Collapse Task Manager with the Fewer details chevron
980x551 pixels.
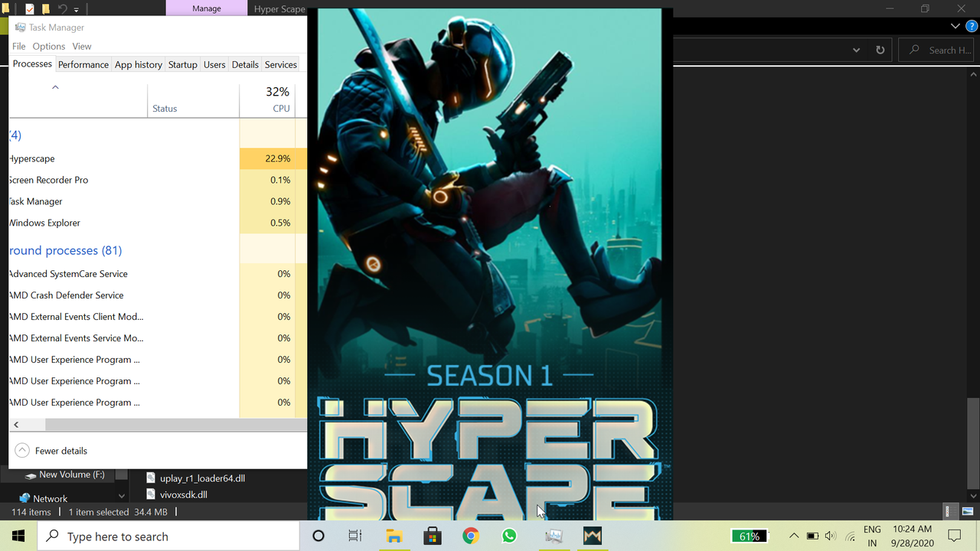(22, 451)
